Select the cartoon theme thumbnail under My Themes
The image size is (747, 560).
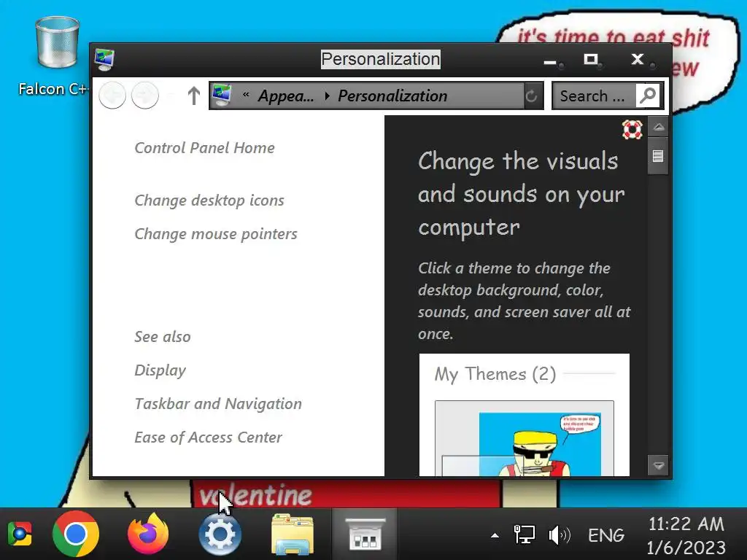(524, 438)
